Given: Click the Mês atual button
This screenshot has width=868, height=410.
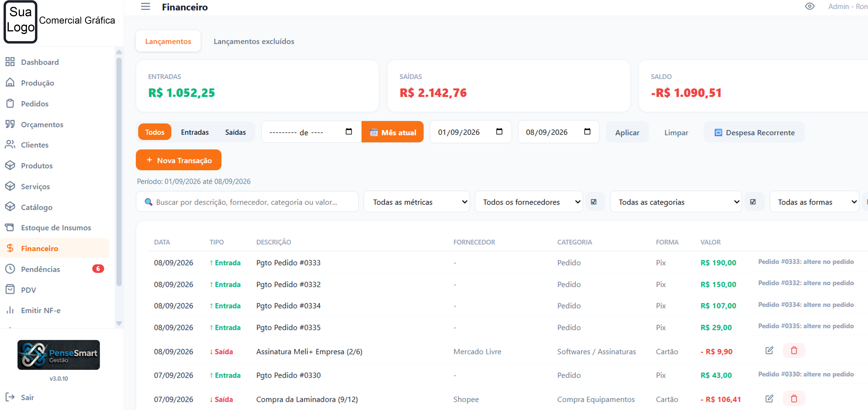Looking at the screenshot, I should pyautogui.click(x=393, y=132).
